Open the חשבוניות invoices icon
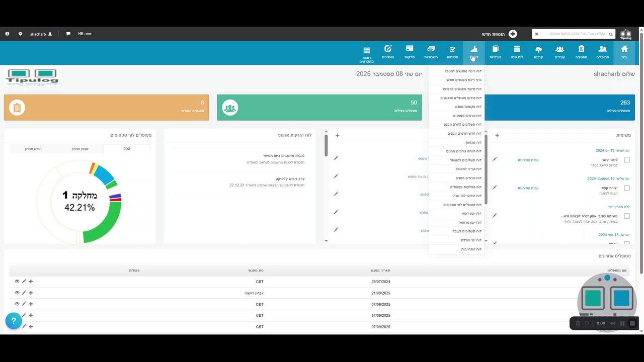The image size is (644, 362). pos(431,52)
